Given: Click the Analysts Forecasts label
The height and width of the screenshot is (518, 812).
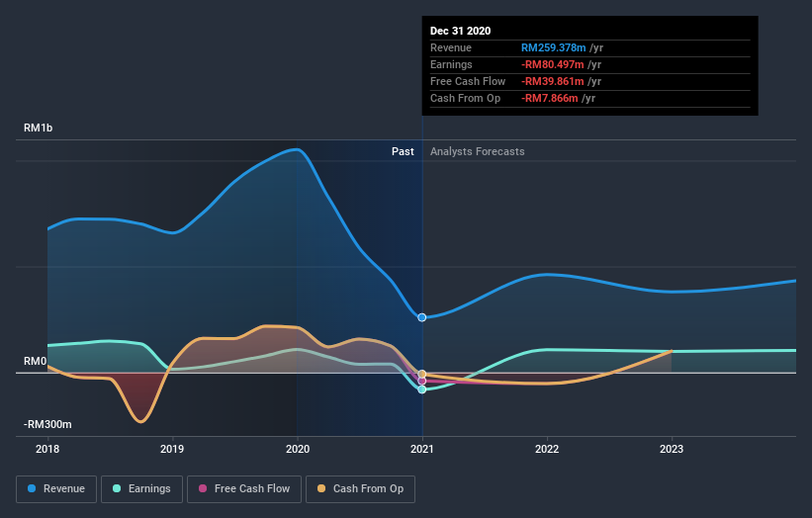Looking at the screenshot, I should (478, 151).
